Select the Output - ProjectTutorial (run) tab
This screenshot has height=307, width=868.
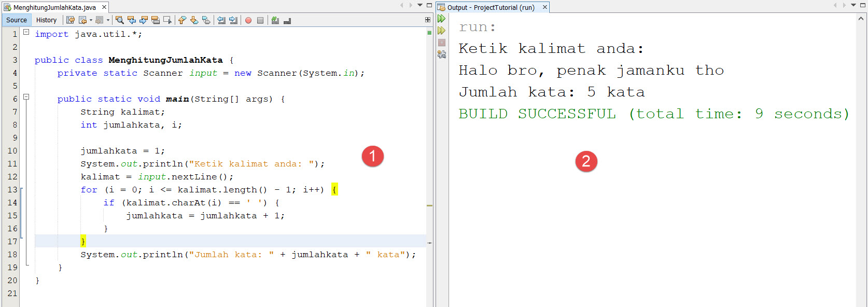(x=491, y=7)
